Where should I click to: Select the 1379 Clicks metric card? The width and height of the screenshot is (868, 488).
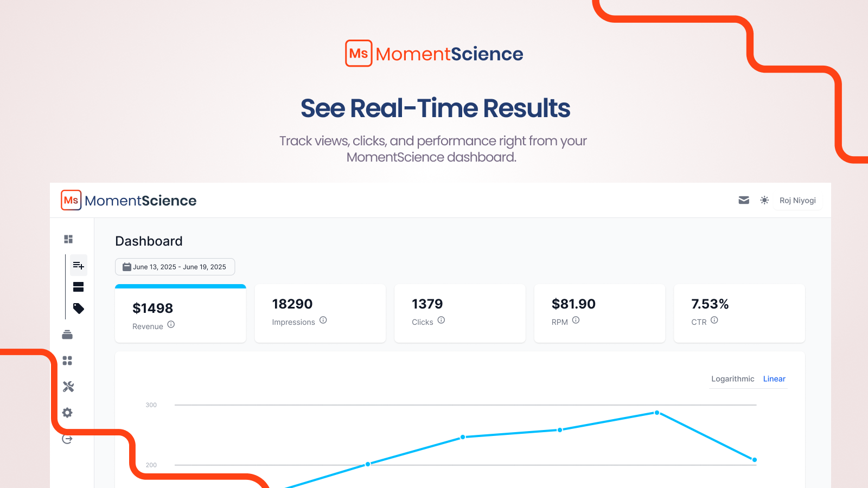click(x=460, y=313)
